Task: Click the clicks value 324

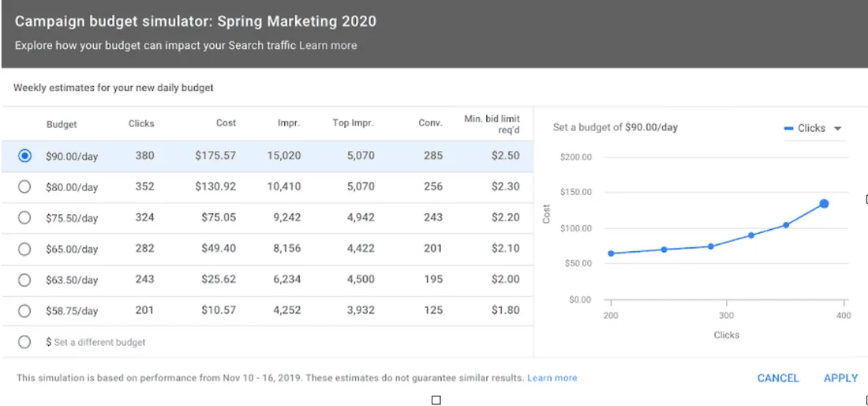Action: pos(145,218)
